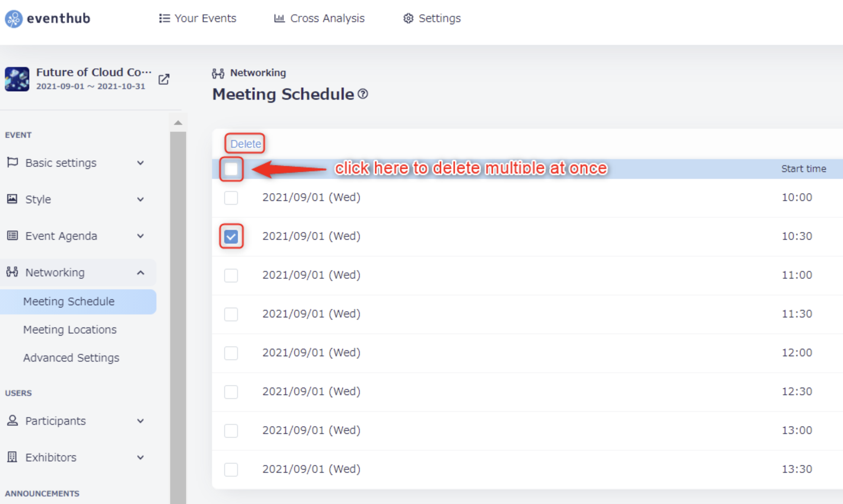This screenshot has width=843, height=504.
Task: Click the eventhub logo icon
Action: (14, 19)
